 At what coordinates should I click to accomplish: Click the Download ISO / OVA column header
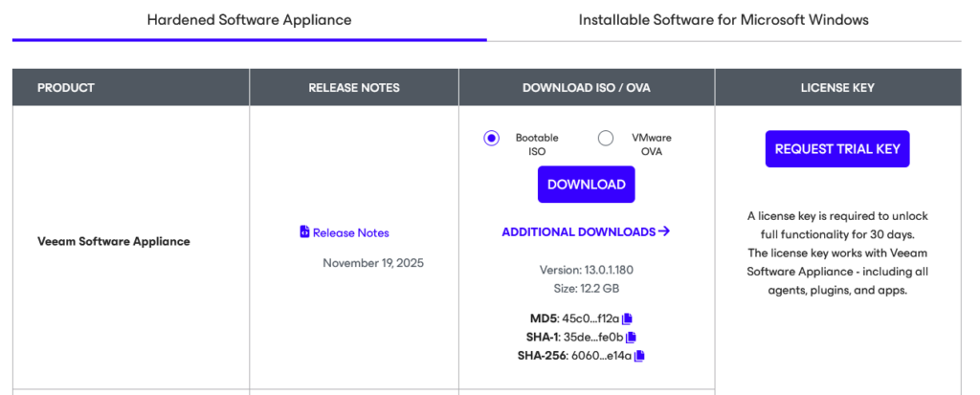point(587,88)
